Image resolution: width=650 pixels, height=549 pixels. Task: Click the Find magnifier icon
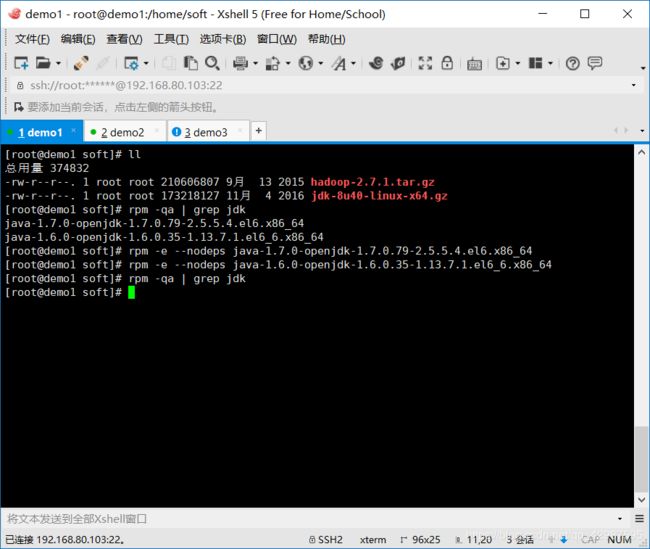[x=212, y=63]
